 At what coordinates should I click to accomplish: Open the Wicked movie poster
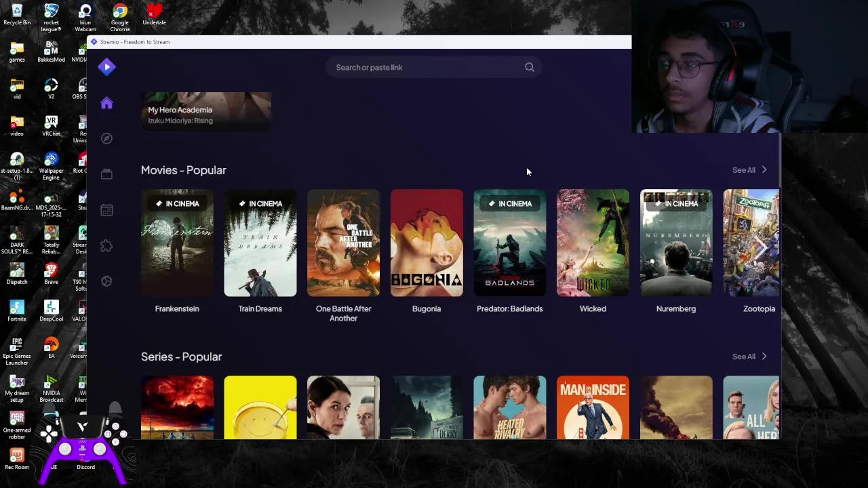point(593,243)
